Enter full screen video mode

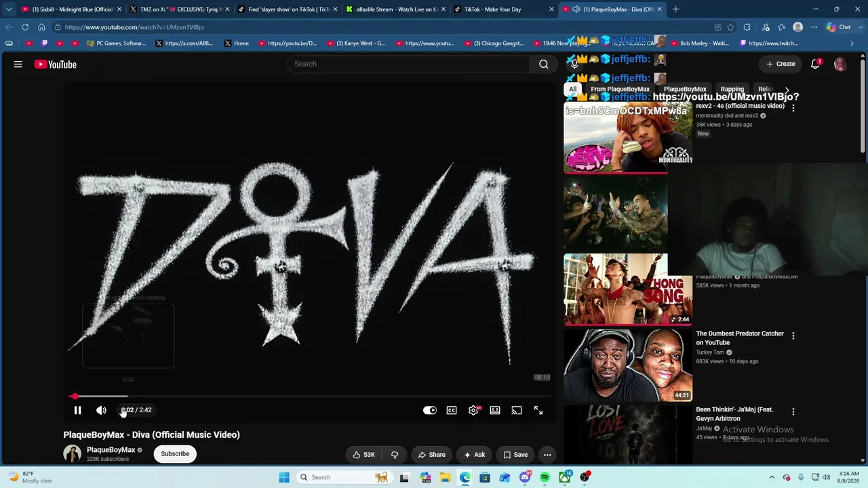[x=538, y=410]
